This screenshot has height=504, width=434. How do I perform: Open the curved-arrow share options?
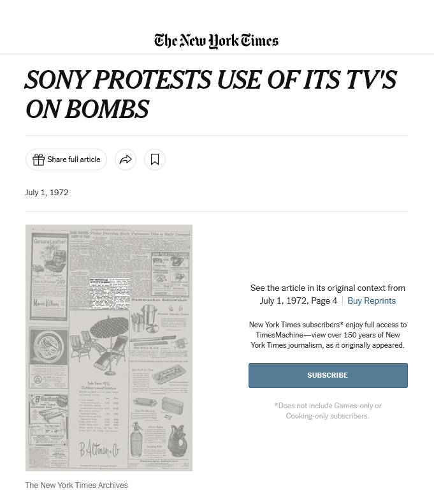(126, 159)
